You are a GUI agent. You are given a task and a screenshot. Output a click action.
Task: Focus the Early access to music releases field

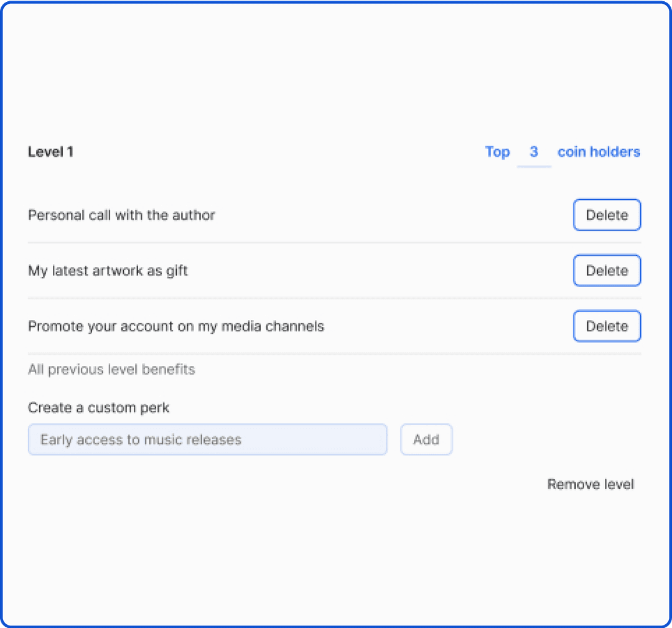point(207,439)
